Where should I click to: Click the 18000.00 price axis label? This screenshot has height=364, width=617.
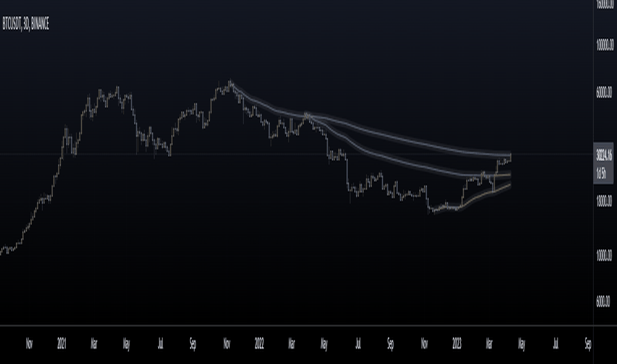pyautogui.click(x=604, y=201)
